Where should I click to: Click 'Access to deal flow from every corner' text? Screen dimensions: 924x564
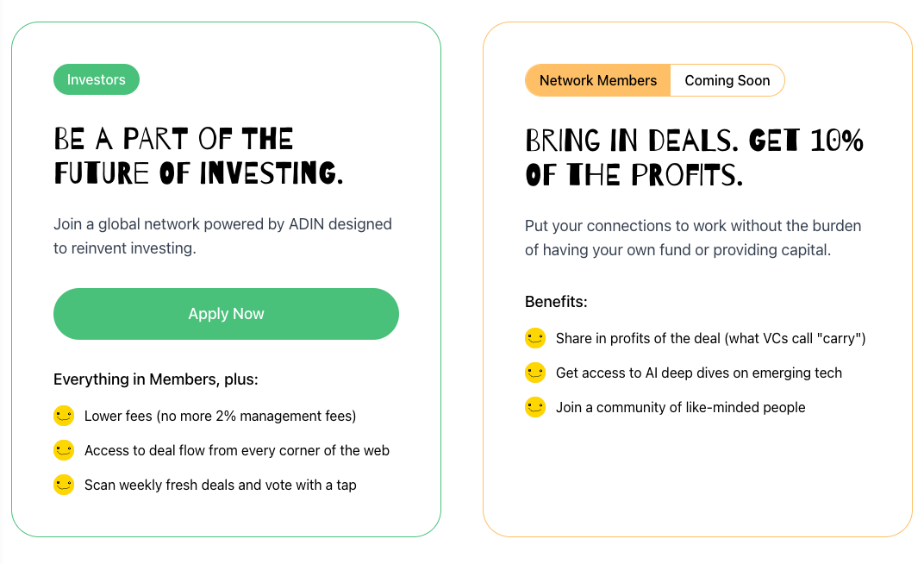coord(237,450)
